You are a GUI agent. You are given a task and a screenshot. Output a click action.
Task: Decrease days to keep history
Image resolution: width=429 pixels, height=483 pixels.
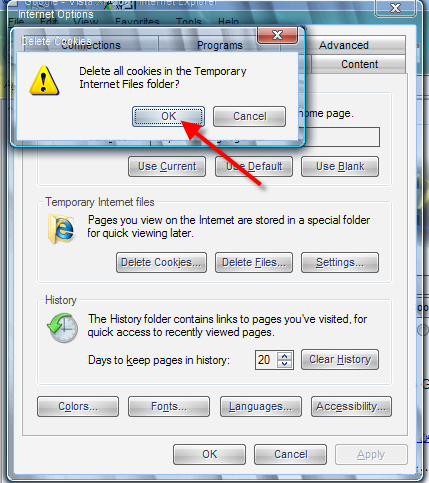(x=284, y=364)
